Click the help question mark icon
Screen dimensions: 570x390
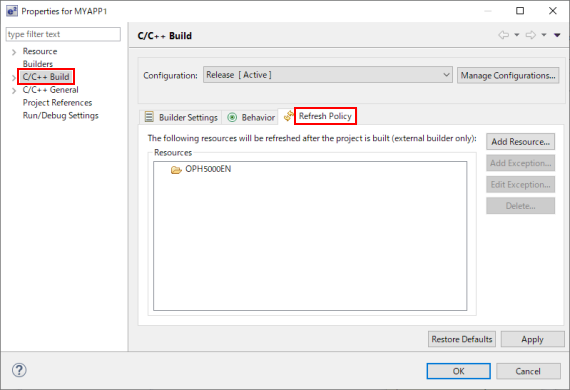coord(19,370)
